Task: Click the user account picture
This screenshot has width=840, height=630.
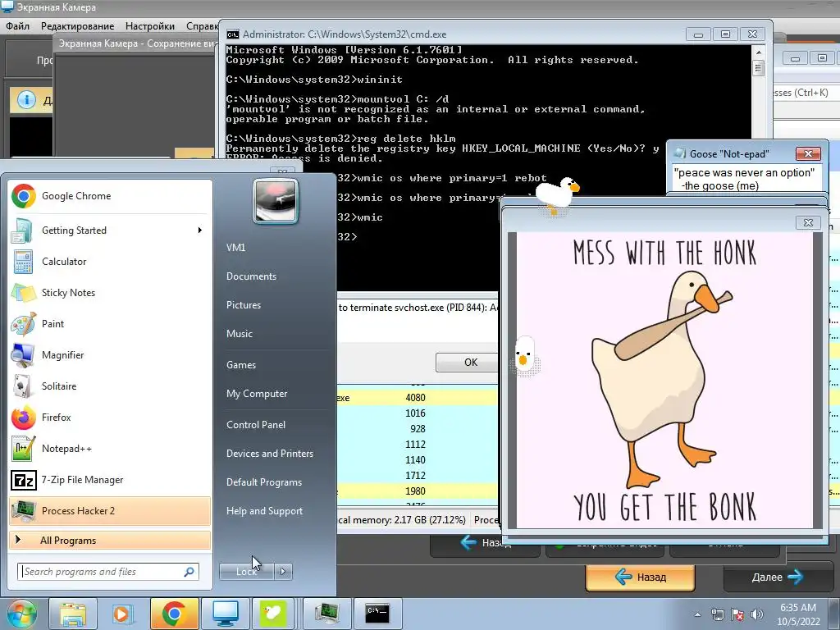Action: point(276,202)
